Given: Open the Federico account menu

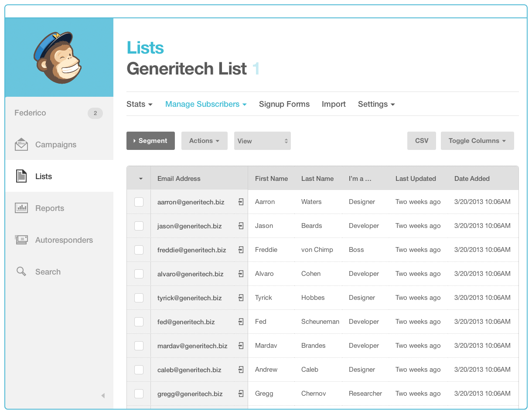Looking at the screenshot, I should pos(30,113).
